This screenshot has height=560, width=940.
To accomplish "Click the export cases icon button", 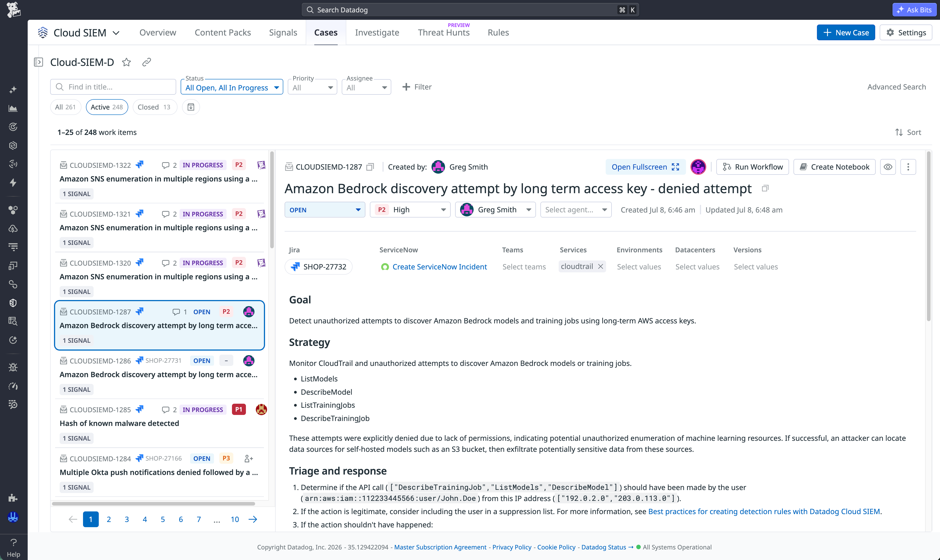I will point(191,107).
